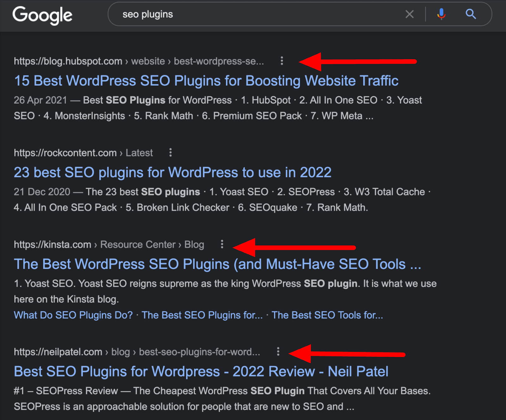The width and height of the screenshot is (506, 420).
Task: Open '23 best SEO plugins for WordPress' result
Action: [173, 172]
